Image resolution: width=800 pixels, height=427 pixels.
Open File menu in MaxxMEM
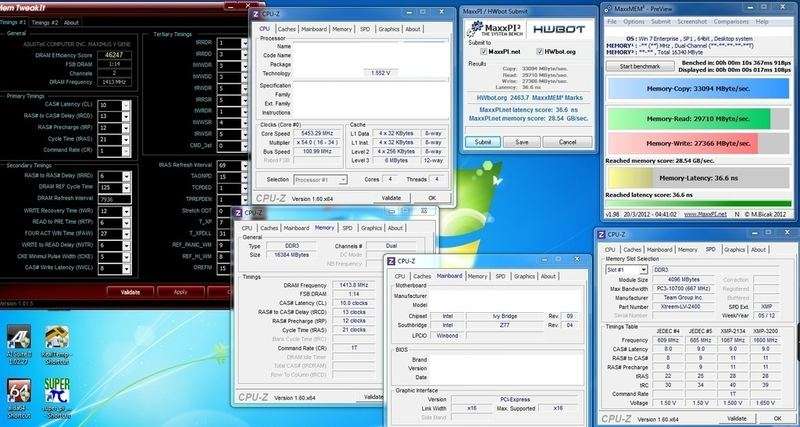click(x=612, y=22)
